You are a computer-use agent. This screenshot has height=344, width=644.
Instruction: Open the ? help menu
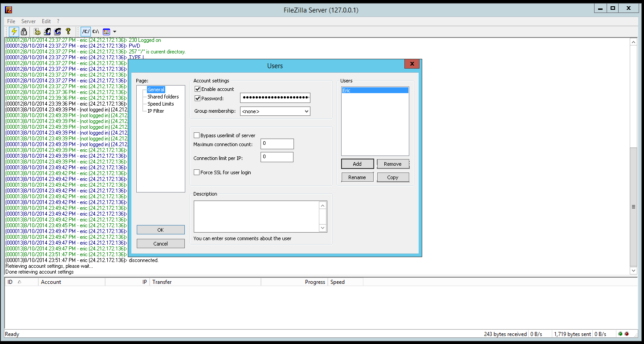point(58,21)
